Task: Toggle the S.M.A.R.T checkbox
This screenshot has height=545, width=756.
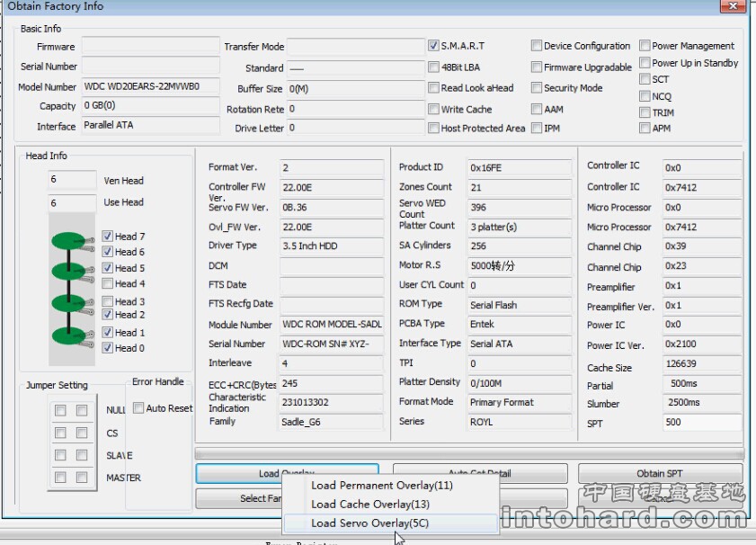Action: pos(433,46)
